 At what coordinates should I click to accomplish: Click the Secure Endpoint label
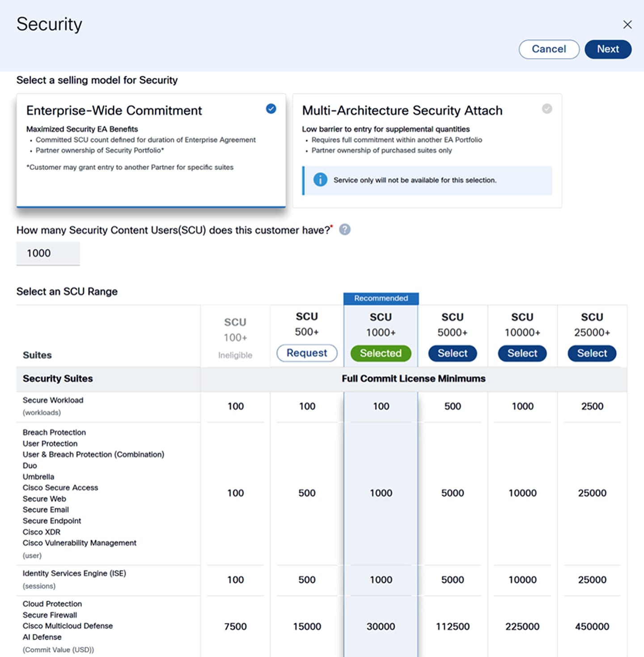click(52, 521)
